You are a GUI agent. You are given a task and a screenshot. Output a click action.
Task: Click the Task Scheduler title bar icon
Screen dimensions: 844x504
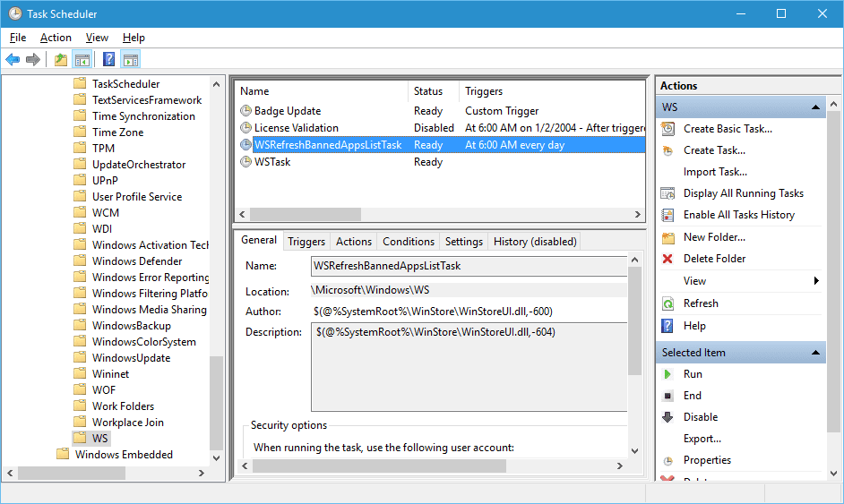[x=15, y=13]
